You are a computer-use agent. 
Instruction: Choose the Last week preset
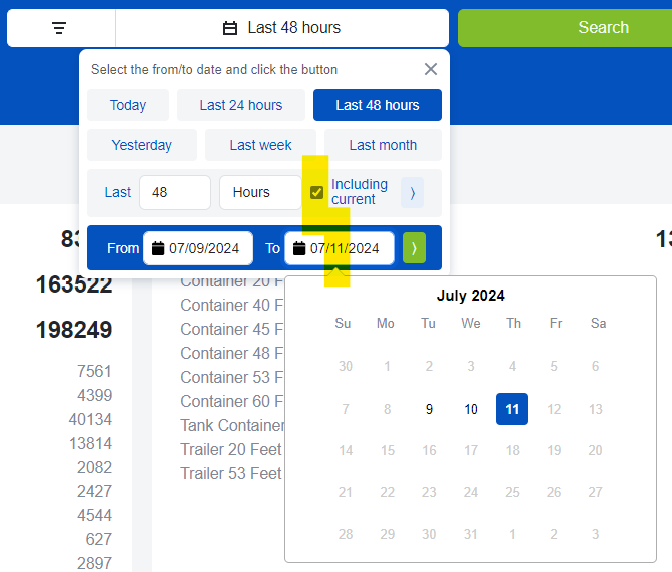260,145
